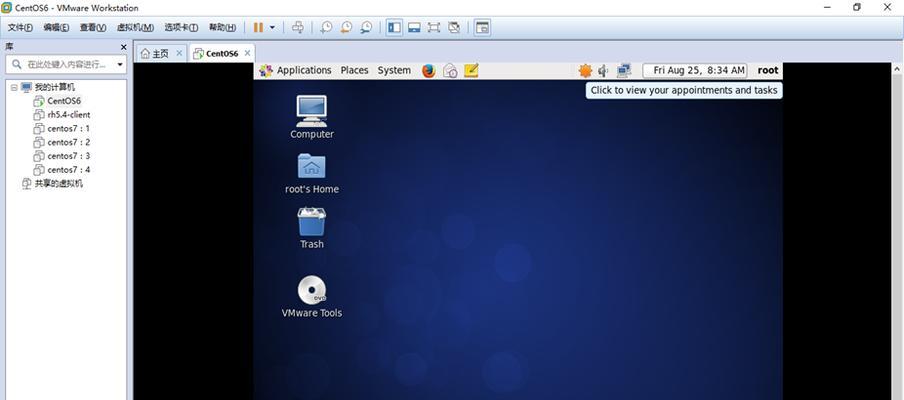This screenshot has height=400, width=904.
Task: Select 我的计算机 in the library tree
Action: click(x=55, y=87)
